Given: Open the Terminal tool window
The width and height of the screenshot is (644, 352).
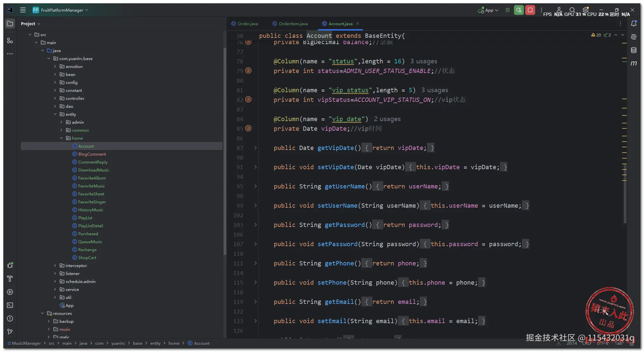Looking at the screenshot, I should click(10, 305).
